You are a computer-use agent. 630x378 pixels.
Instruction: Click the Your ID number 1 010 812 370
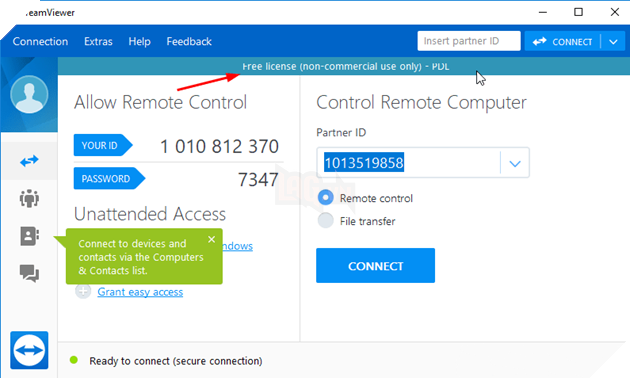(219, 146)
